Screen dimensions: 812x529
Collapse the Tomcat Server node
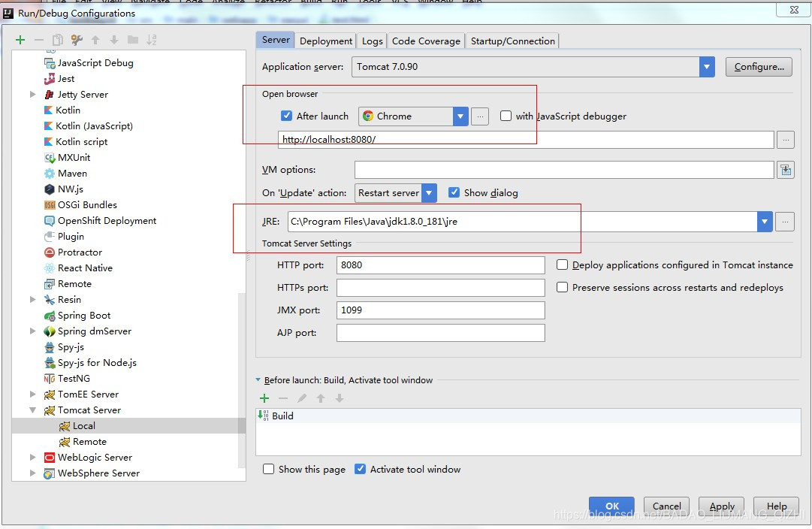(x=32, y=410)
